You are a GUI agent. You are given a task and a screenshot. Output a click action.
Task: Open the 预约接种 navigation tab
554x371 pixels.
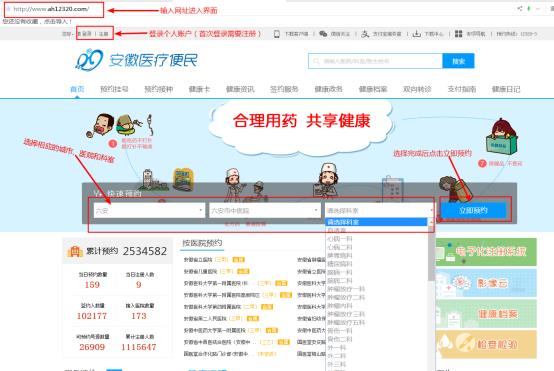159,89
